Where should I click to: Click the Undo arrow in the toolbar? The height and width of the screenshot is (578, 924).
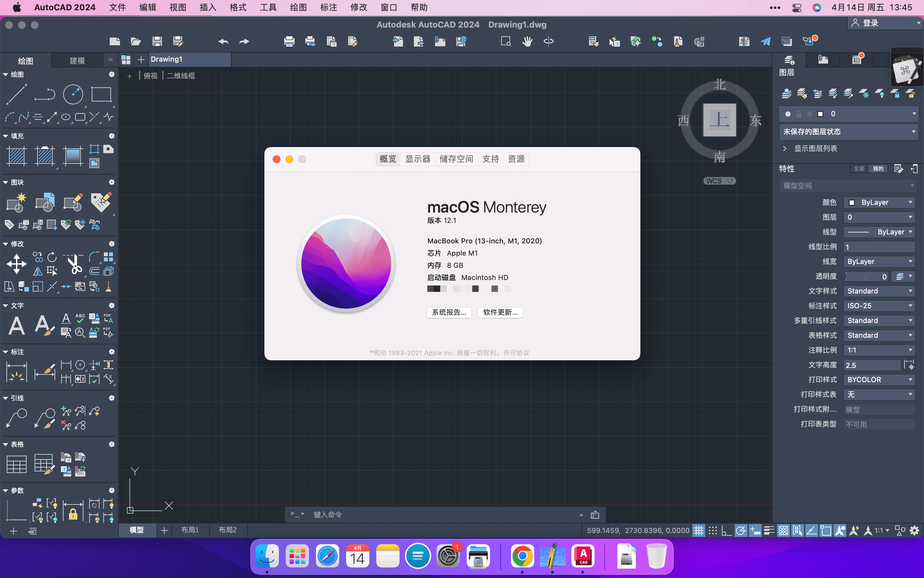[223, 41]
